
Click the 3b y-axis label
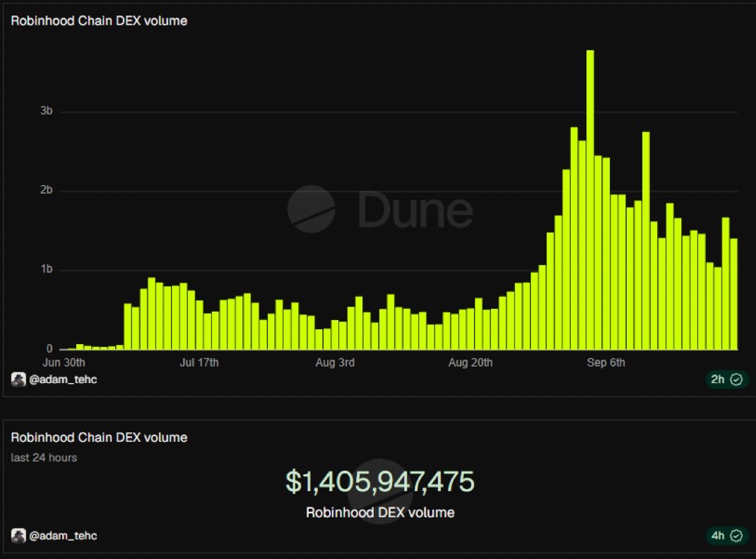pos(47,111)
